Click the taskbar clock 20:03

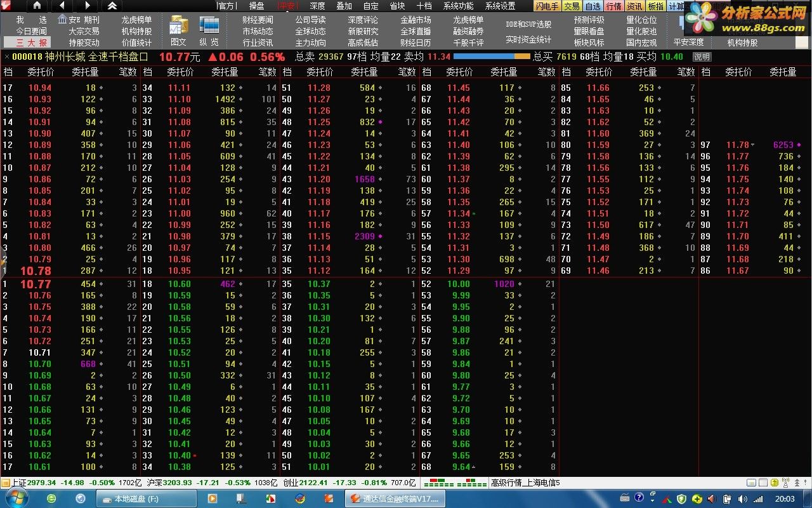(785, 499)
